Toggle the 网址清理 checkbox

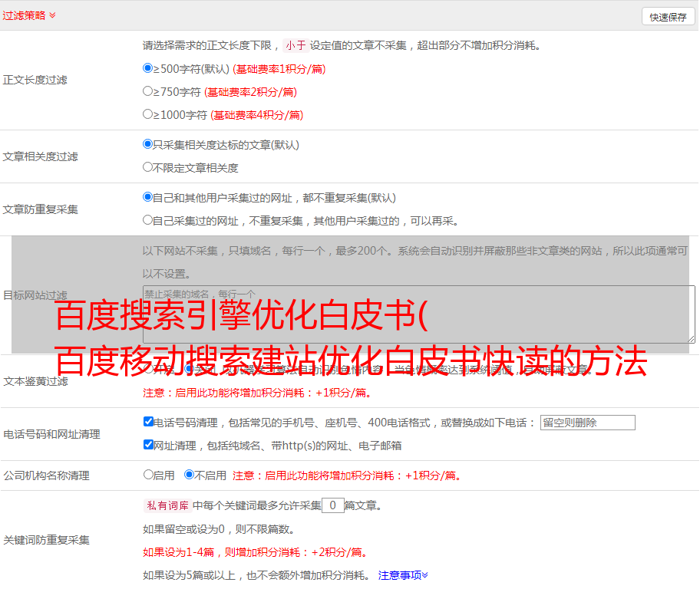[149, 445]
